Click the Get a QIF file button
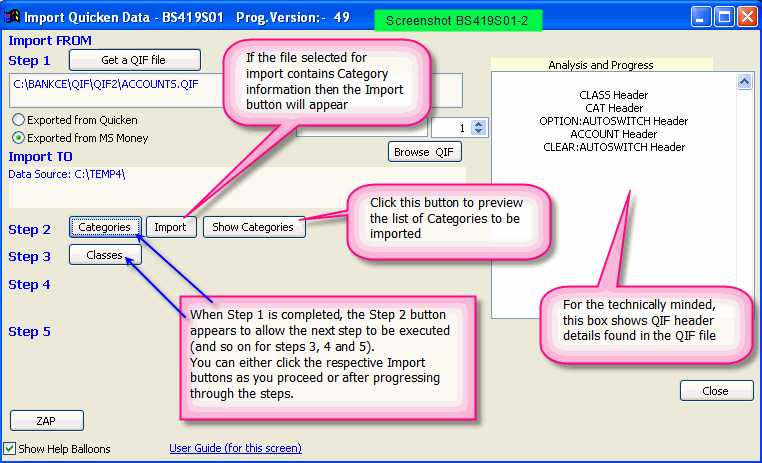Screen dimensions: 762x463 135,60
